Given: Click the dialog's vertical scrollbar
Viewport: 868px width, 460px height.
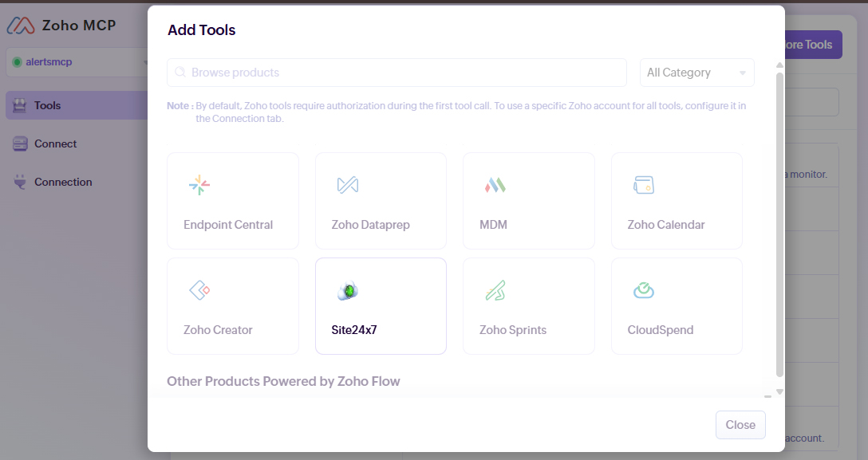Looking at the screenshot, I should pos(779,223).
